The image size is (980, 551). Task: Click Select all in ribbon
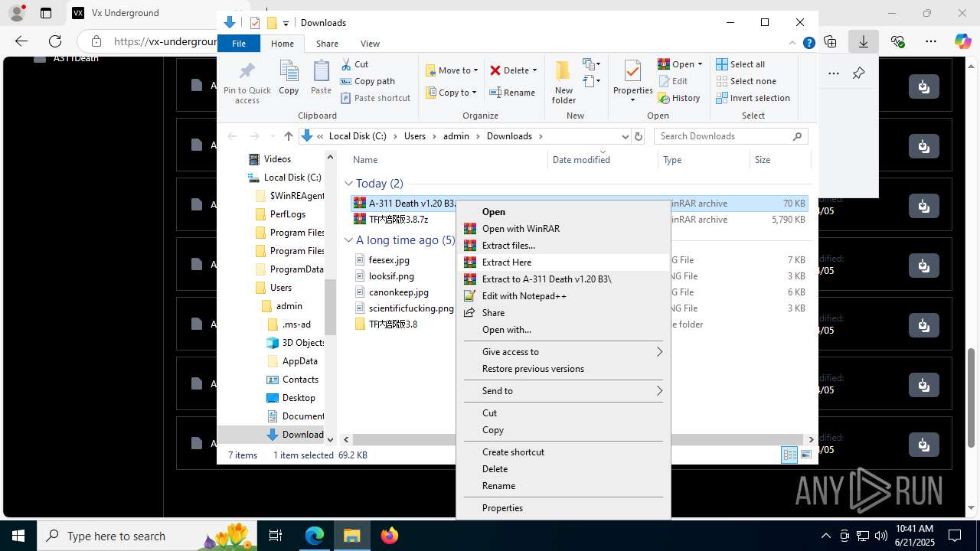[740, 64]
